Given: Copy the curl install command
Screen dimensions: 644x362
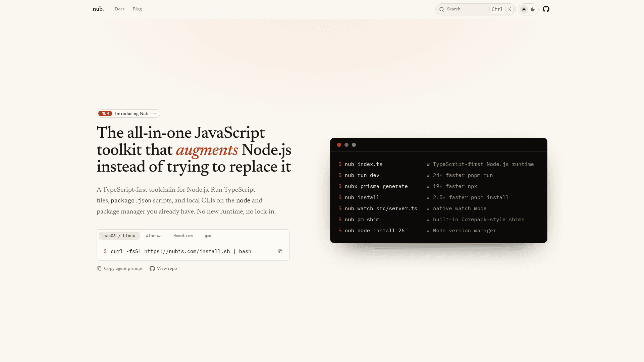Looking at the screenshot, I should tap(280, 251).
